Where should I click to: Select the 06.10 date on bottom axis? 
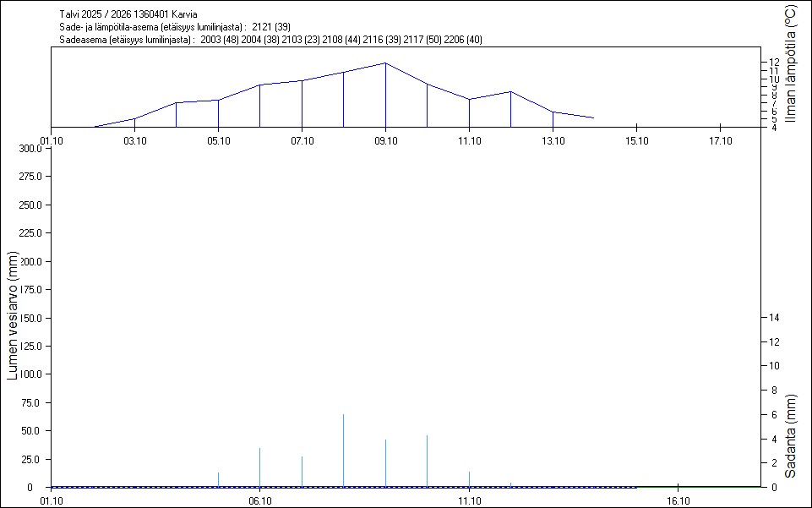(259, 500)
